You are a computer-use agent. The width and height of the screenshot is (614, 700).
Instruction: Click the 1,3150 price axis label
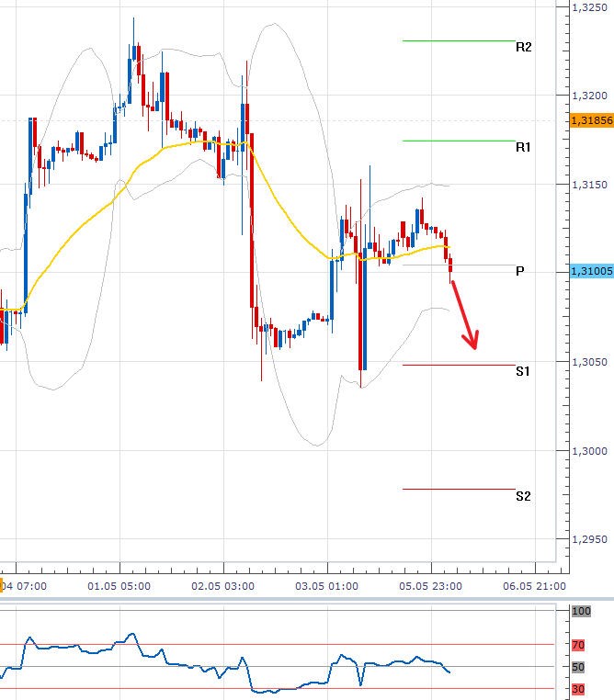point(589,185)
